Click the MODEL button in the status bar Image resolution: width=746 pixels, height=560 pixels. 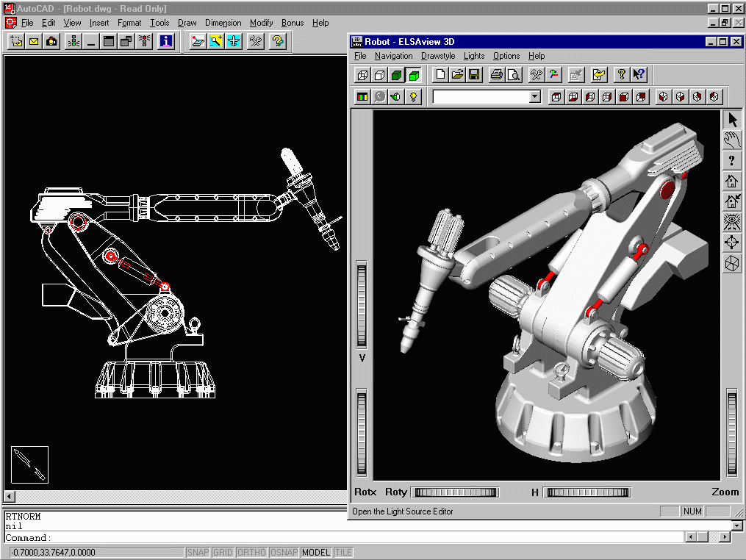(x=316, y=553)
